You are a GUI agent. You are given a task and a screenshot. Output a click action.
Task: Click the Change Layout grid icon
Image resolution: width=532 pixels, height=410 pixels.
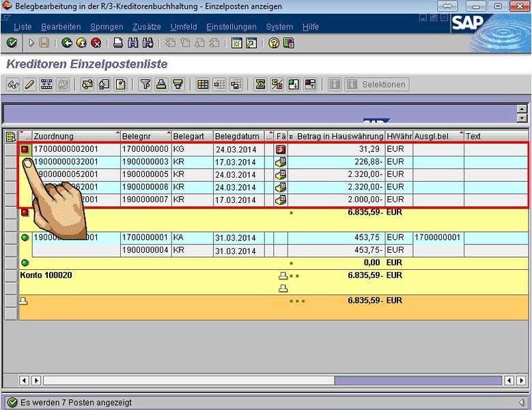pyautogui.click(x=203, y=85)
